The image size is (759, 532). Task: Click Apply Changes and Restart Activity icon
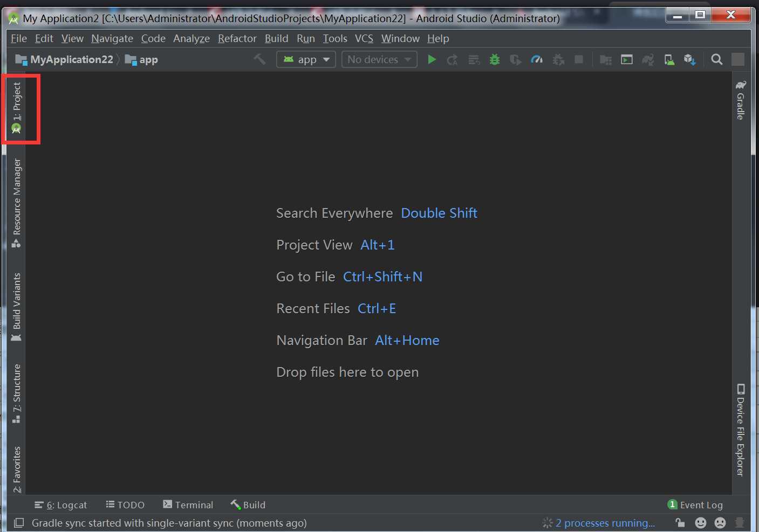click(x=453, y=59)
